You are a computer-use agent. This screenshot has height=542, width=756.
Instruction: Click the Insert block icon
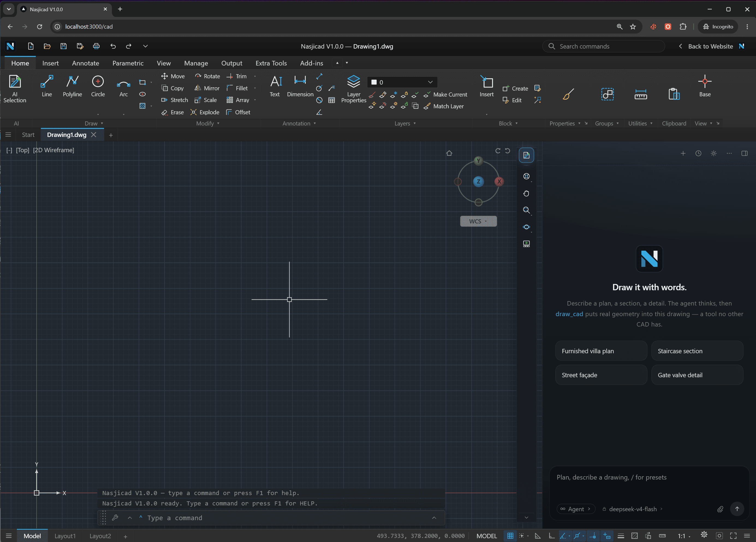pos(486,86)
